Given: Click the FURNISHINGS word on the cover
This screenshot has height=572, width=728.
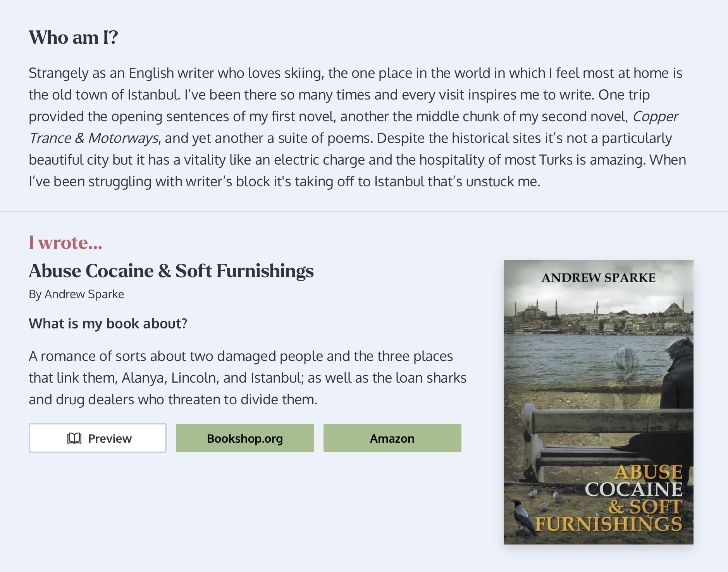Looking at the screenshot, I should point(608,524).
